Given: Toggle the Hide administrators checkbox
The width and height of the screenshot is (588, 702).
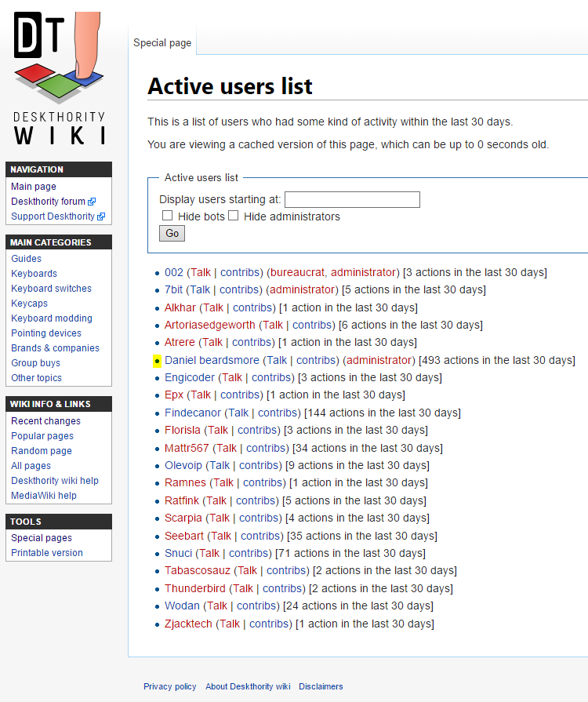Looking at the screenshot, I should coord(234,216).
